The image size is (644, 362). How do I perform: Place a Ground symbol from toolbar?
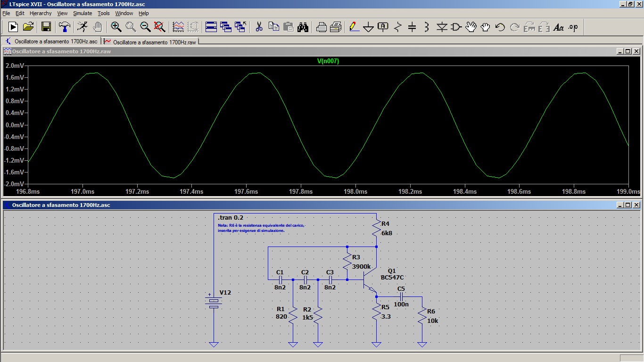point(369,27)
